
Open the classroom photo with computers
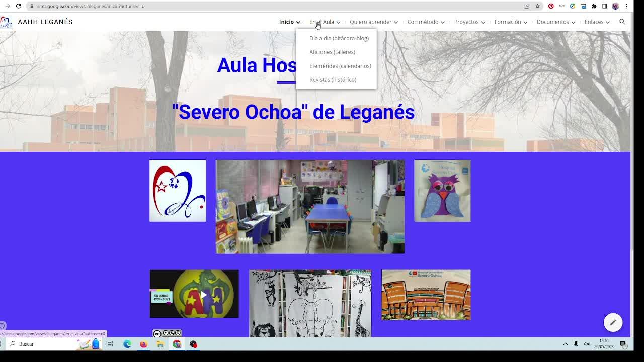tap(310, 207)
